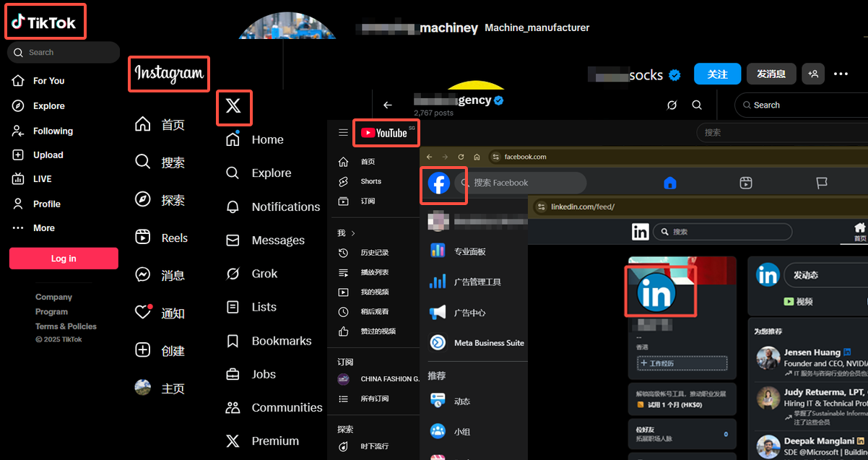Go back with X profile back arrow
Image resolution: width=868 pixels, height=460 pixels.
coord(388,105)
